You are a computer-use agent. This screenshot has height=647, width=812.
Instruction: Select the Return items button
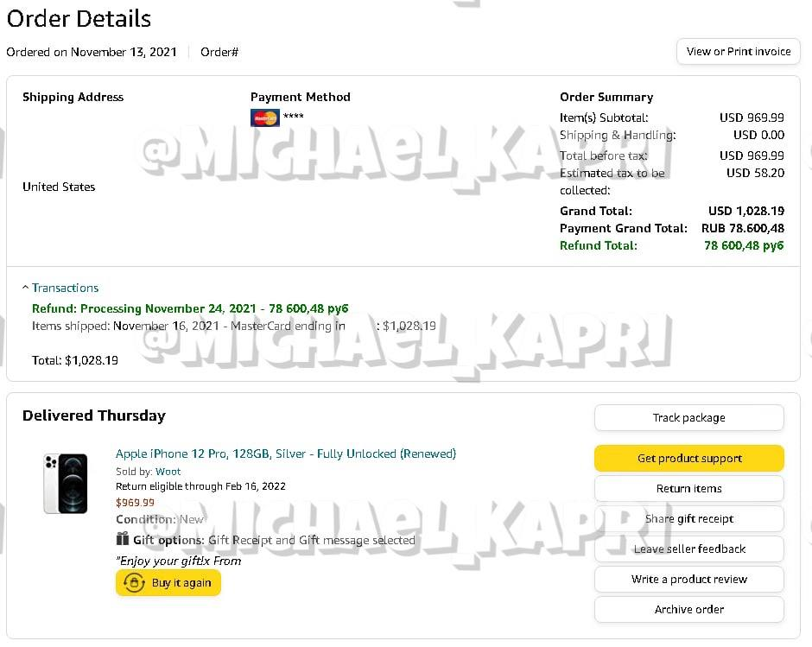[x=688, y=488]
